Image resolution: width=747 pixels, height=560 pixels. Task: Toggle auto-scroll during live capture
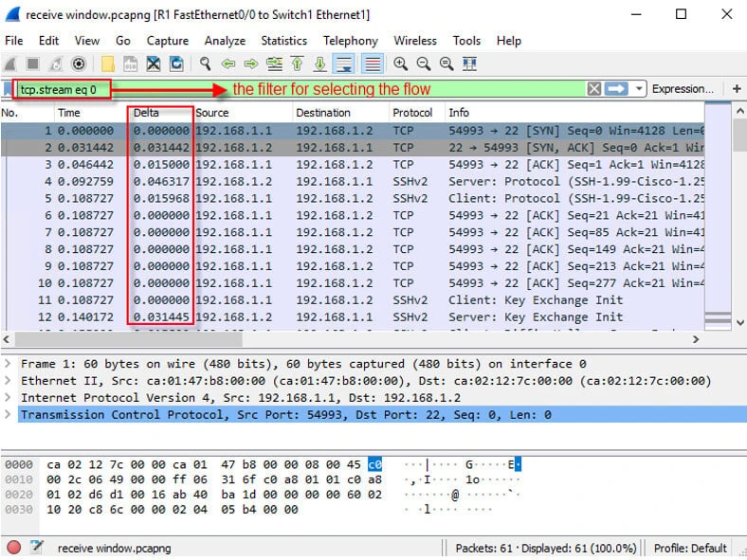click(x=345, y=63)
